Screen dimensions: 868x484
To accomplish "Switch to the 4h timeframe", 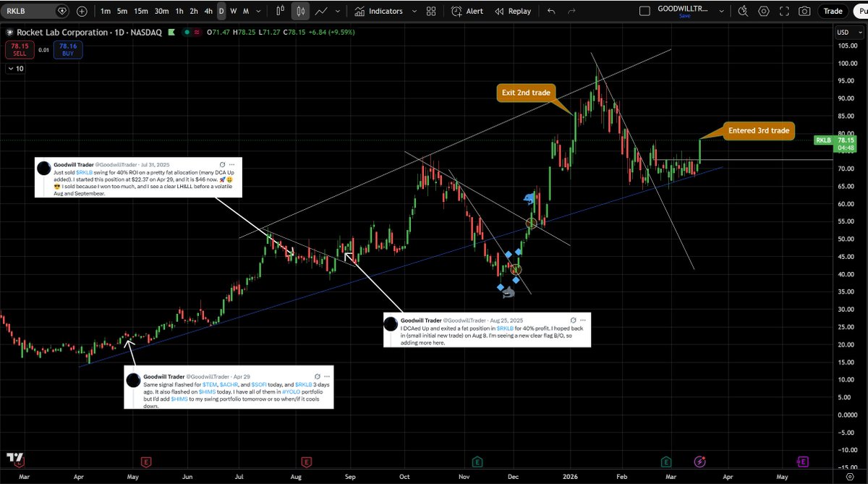I will pos(208,11).
